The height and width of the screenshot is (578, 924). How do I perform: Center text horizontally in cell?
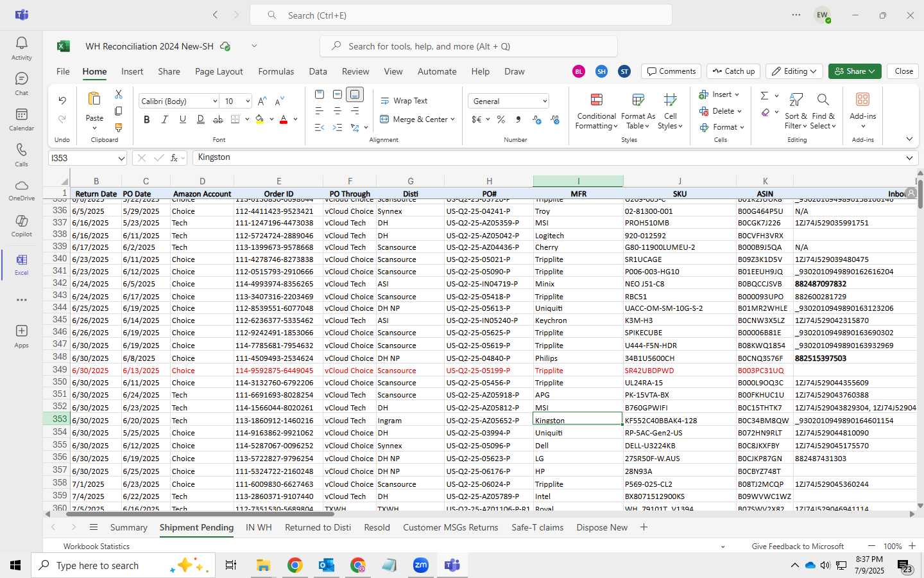click(338, 111)
